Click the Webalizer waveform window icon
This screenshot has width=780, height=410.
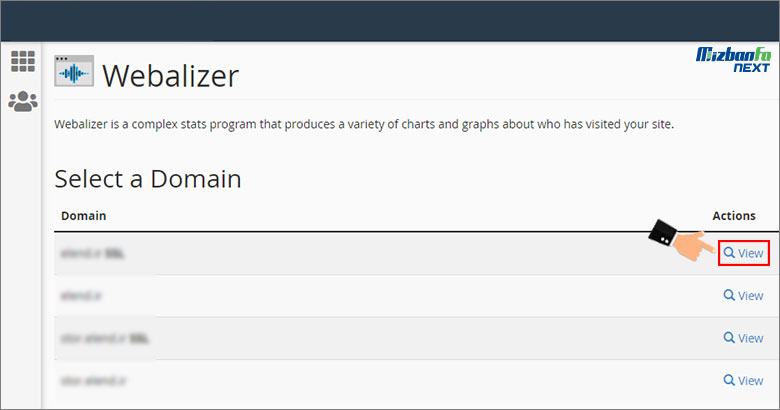coord(73,74)
